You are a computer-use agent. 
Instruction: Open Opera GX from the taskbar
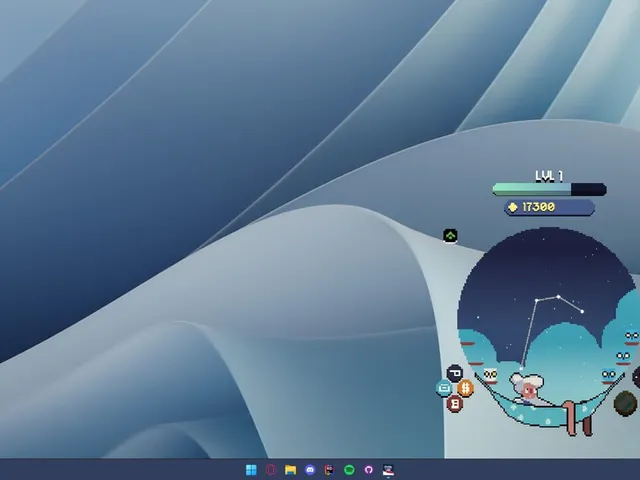coord(271,470)
